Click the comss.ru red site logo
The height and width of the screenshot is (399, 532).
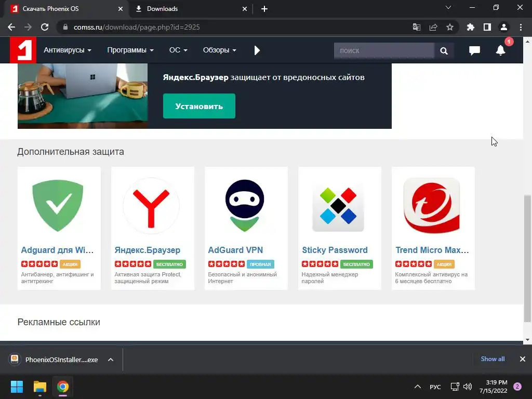(x=23, y=50)
